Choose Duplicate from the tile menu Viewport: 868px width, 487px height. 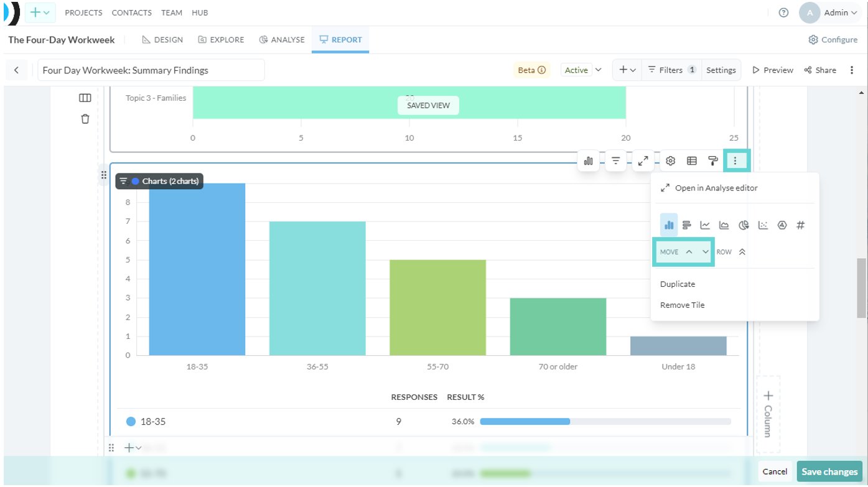(678, 284)
